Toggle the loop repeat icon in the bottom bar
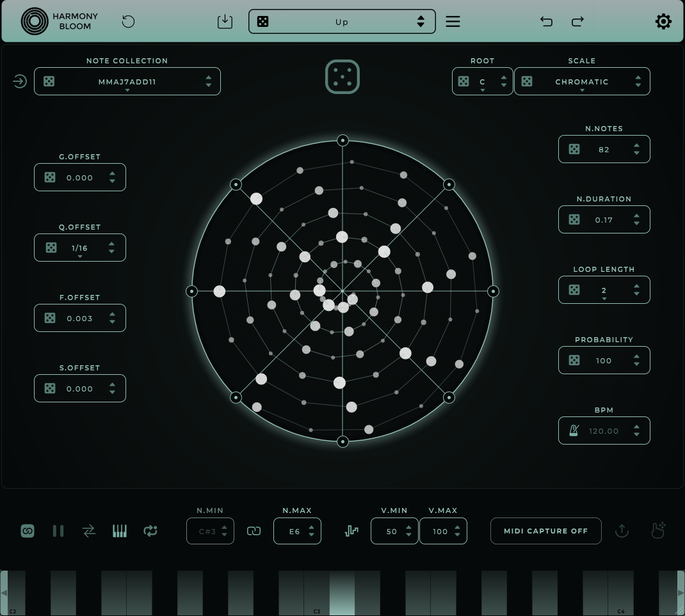This screenshot has width=685, height=616. click(150, 531)
